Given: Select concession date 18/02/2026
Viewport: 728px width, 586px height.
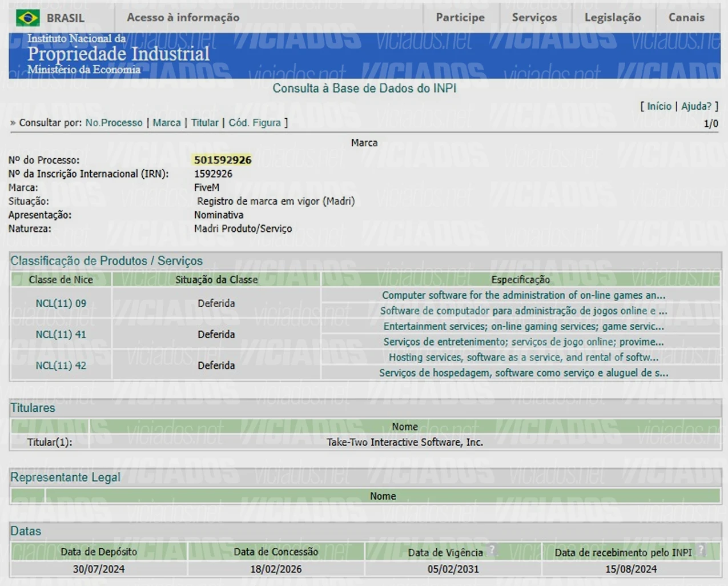Looking at the screenshot, I should 276,569.
